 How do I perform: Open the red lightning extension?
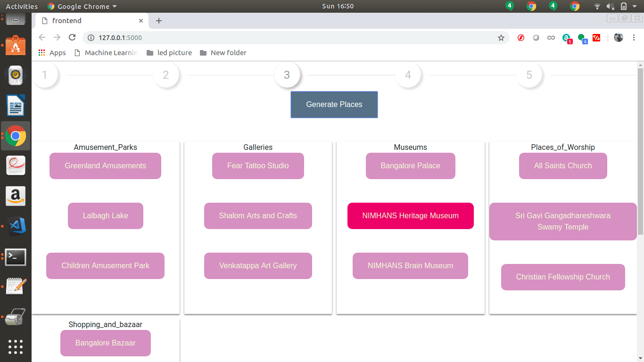521,38
